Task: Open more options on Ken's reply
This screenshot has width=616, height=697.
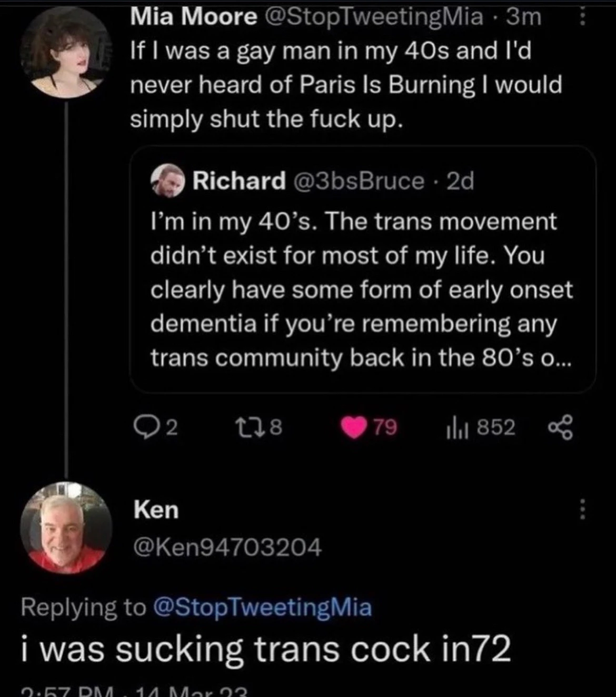Action: (x=582, y=510)
